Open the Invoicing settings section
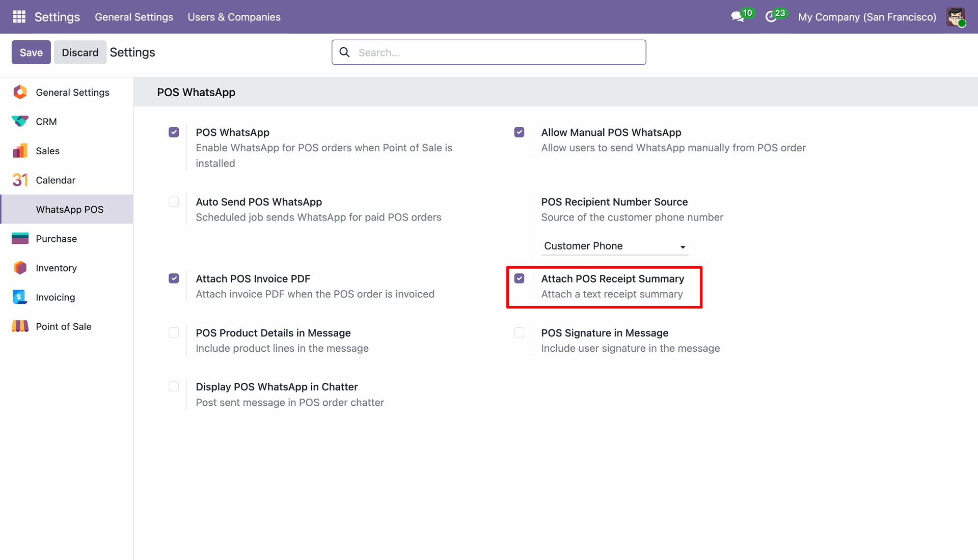 (x=67, y=297)
